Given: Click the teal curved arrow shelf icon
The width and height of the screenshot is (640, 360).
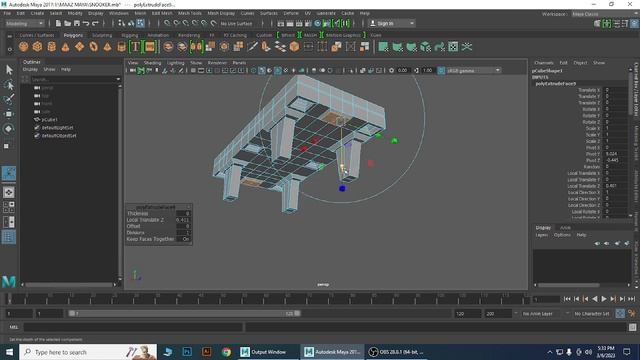Looking at the screenshot, I should click(439, 47).
